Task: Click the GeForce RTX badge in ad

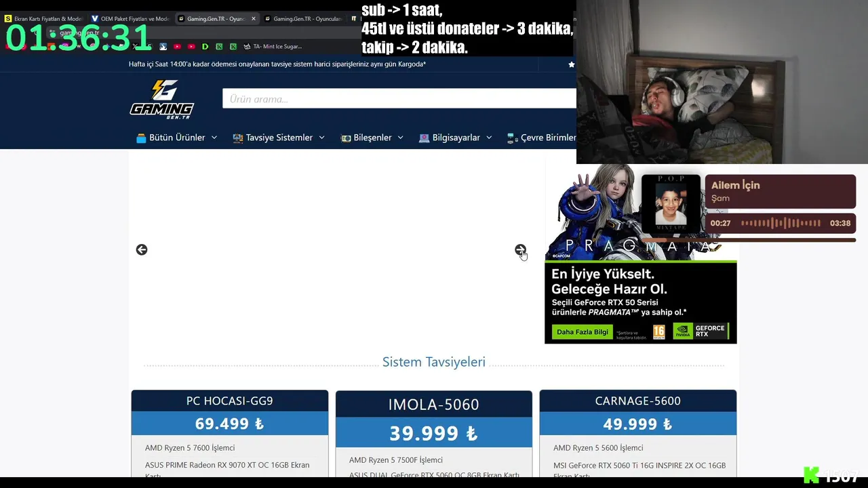Action: coord(701,331)
